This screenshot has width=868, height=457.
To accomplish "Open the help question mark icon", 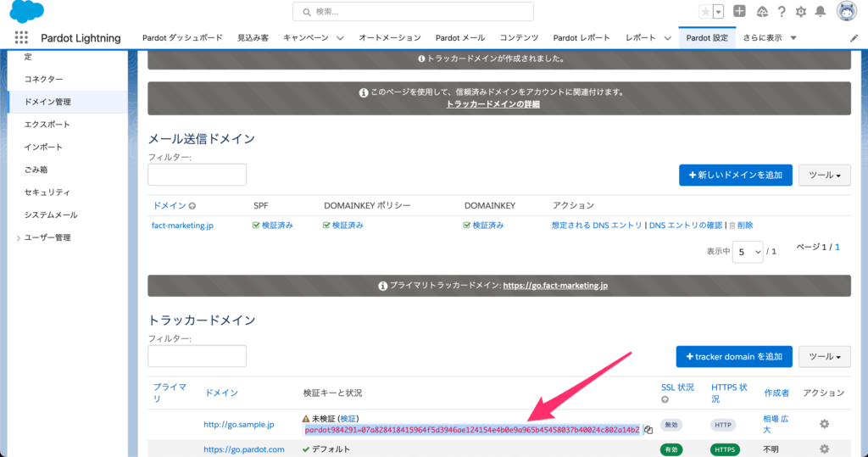I will (x=782, y=12).
